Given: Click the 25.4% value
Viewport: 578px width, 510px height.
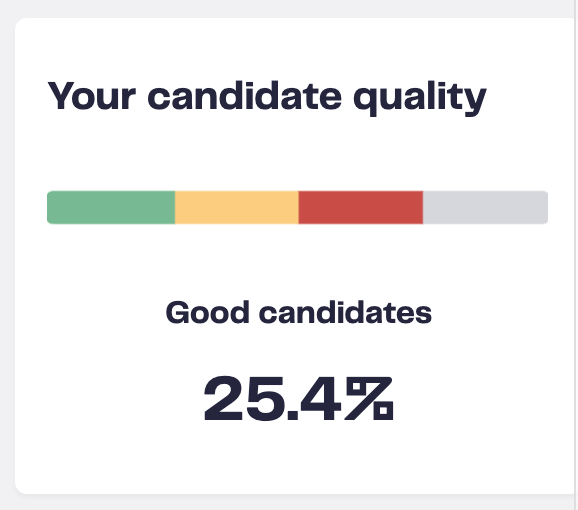Looking at the screenshot, I should (x=299, y=399).
